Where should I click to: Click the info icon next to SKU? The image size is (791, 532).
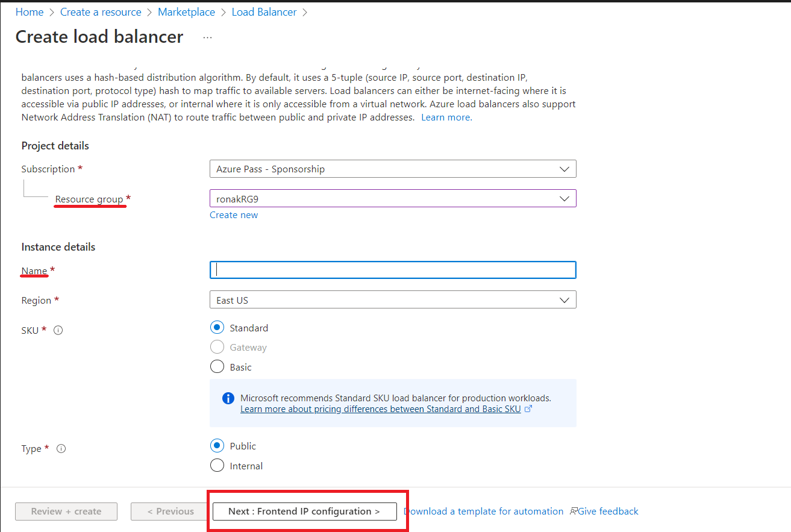tap(57, 330)
